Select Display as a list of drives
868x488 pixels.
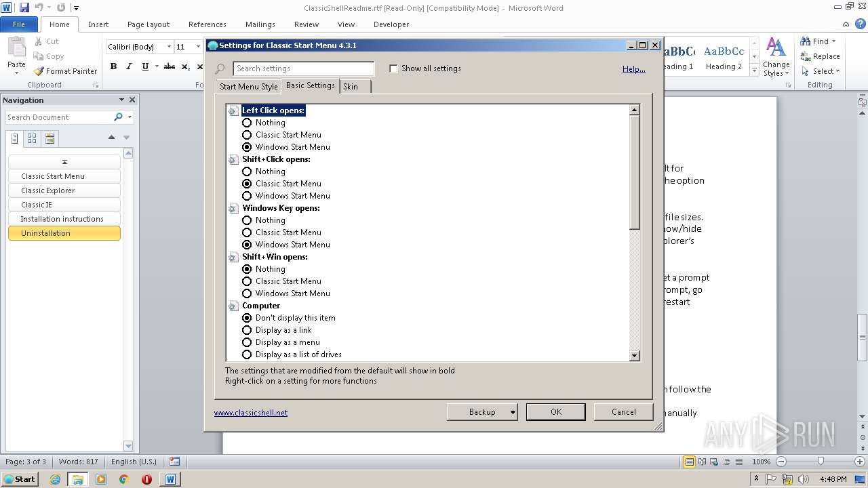[x=247, y=354]
